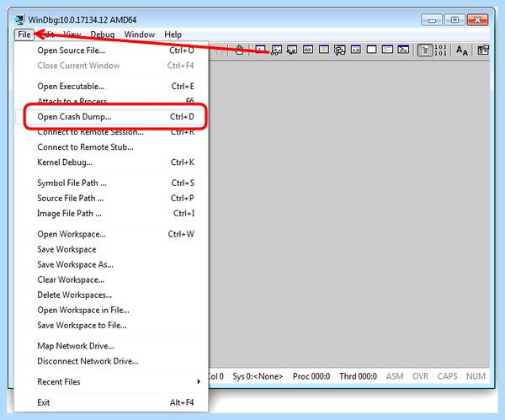This screenshot has width=505, height=420.
Task: Click the ASM status bar indicator
Action: tap(395, 376)
